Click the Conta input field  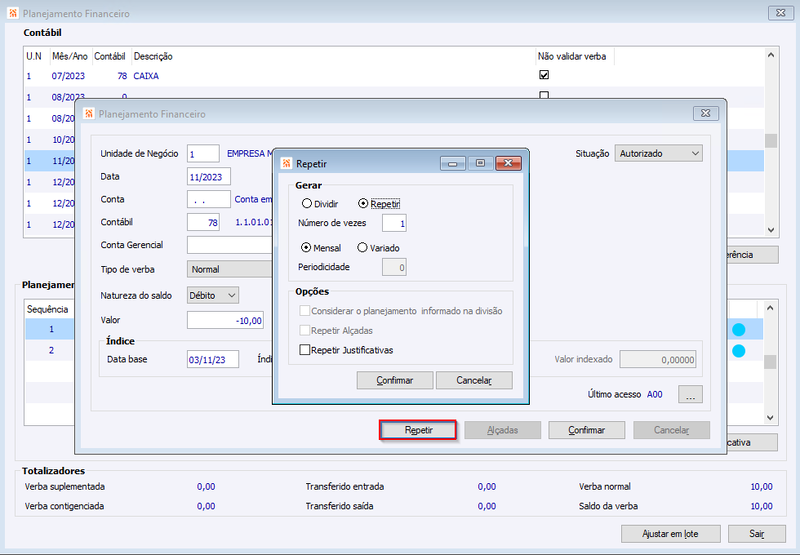click(209, 199)
